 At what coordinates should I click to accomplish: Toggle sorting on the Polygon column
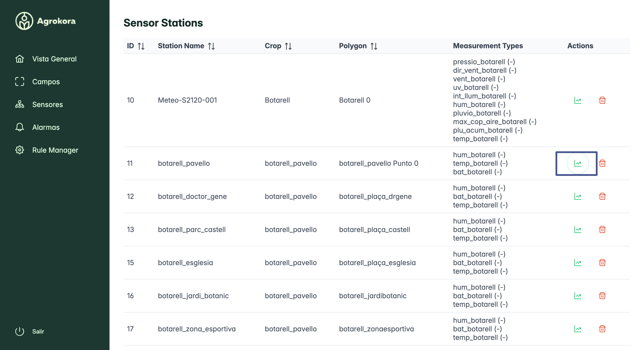pyautogui.click(x=373, y=46)
